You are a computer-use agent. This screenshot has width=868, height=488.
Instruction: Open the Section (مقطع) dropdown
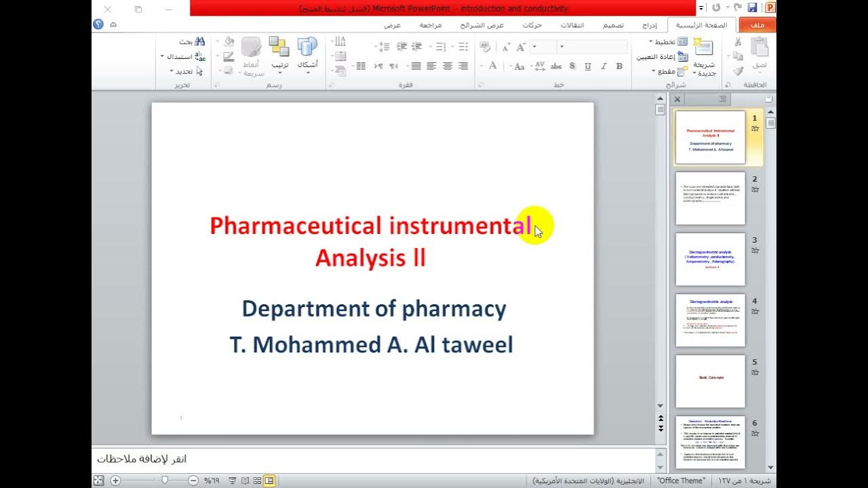pyautogui.click(x=671, y=71)
